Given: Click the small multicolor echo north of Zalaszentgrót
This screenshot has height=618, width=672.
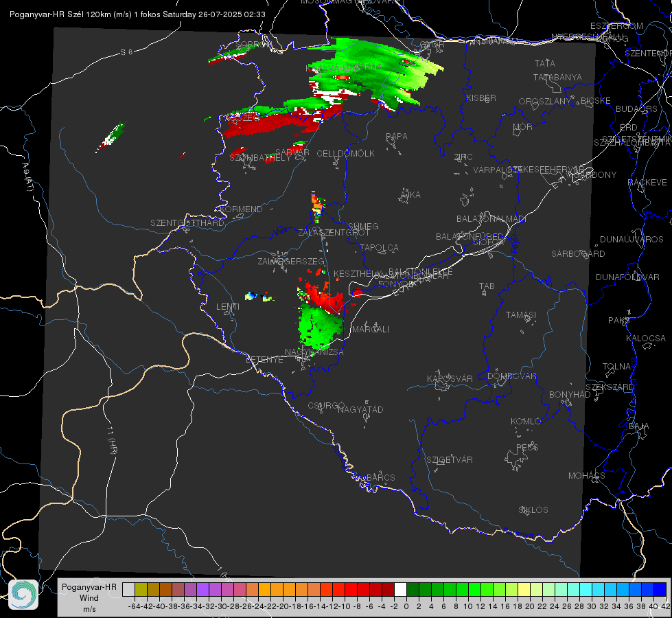Looking at the screenshot, I should click(x=317, y=206).
